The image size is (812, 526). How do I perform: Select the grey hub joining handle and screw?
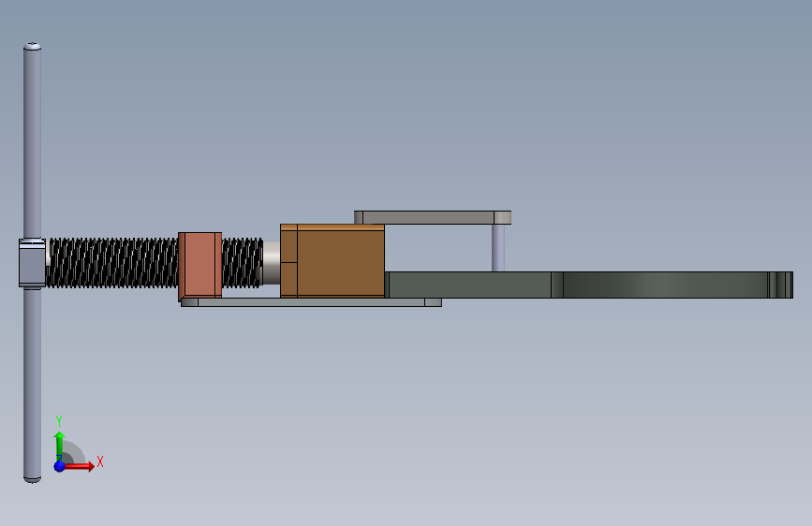point(32,262)
